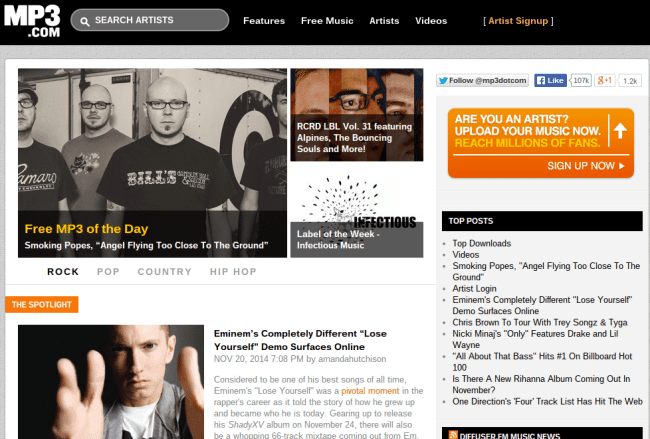Viewport: 650px width, 439px height.
Task: Switch to the COUNTRY genre tab
Action: 165,272
